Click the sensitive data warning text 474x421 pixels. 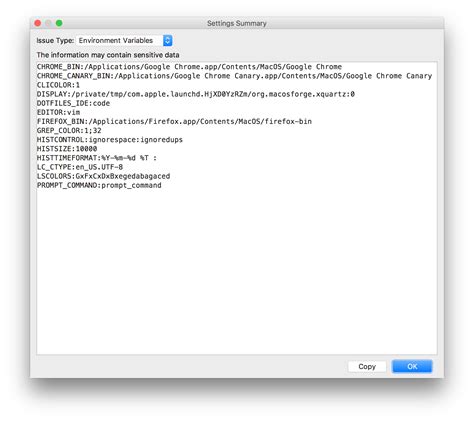coord(108,55)
